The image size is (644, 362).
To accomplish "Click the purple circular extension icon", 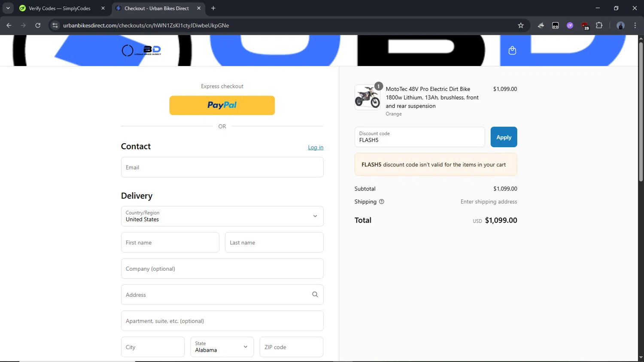I will point(570,25).
